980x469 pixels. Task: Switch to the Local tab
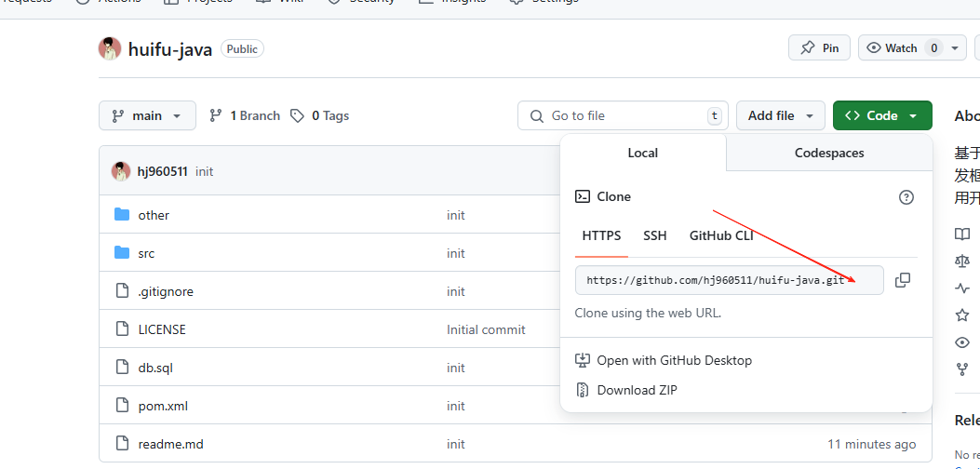(x=643, y=153)
